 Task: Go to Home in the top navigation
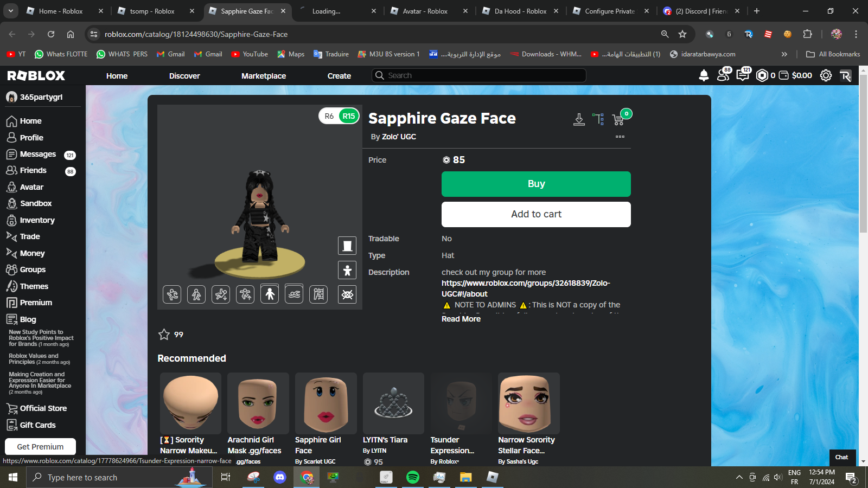[x=117, y=76]
